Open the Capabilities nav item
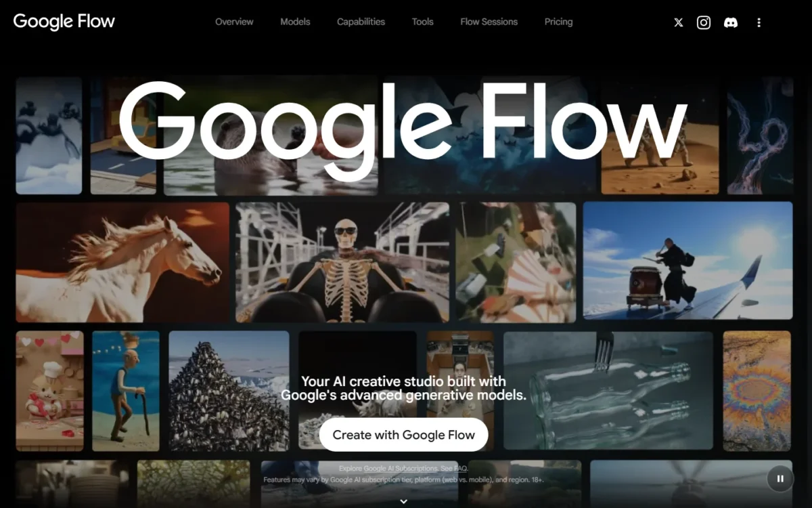Screen dimensions: 812x508 tap(361, 22)
